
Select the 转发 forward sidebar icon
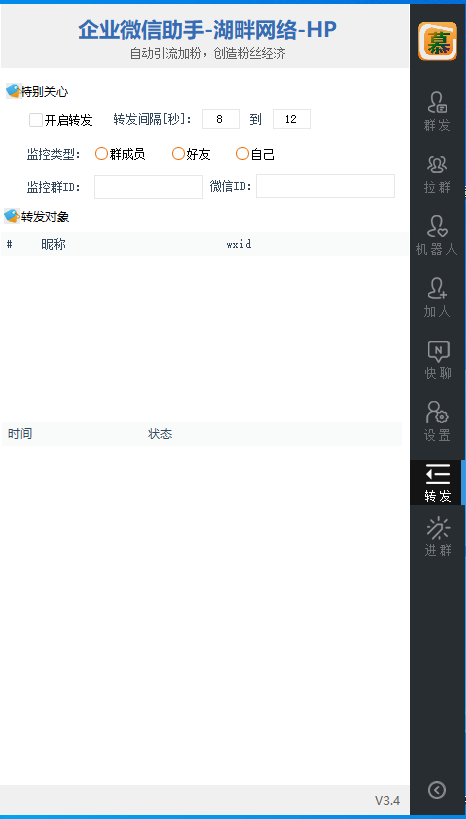pos(437,483)
